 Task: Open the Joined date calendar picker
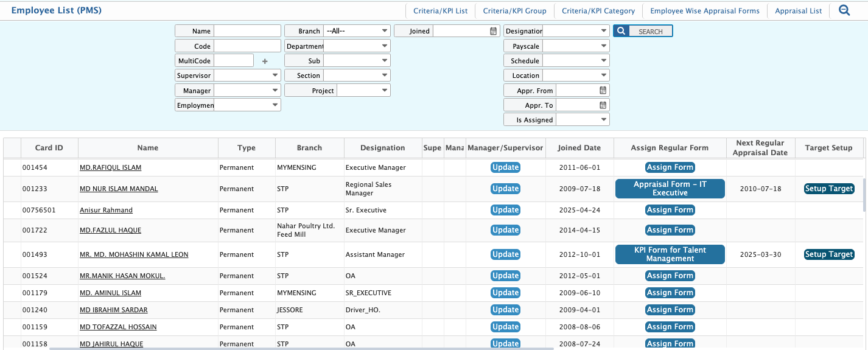coord(494,31)
